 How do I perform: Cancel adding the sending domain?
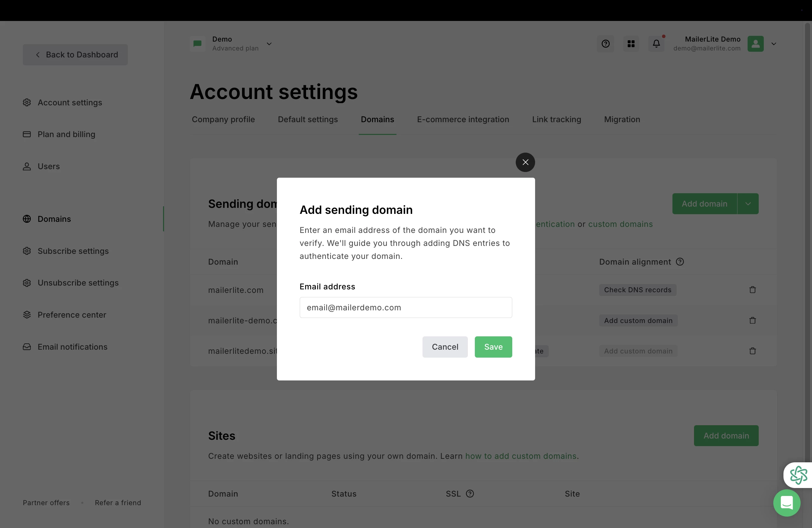tap(445, 347)
